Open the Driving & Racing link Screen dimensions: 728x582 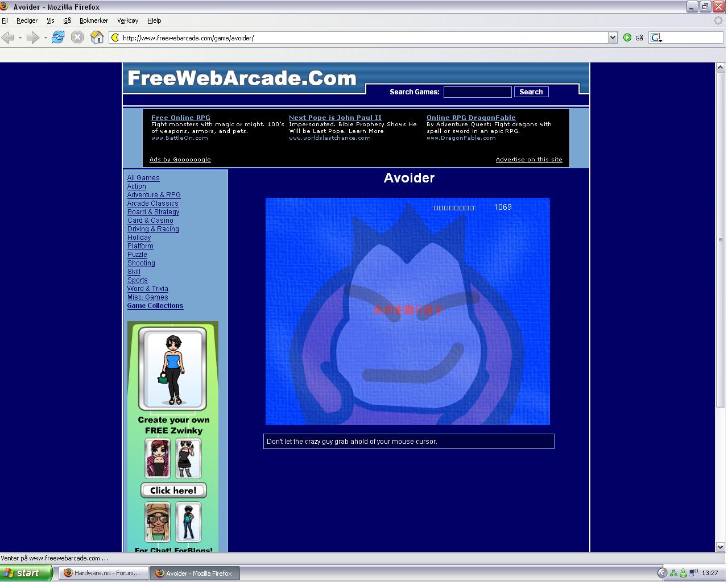point(153,229)
